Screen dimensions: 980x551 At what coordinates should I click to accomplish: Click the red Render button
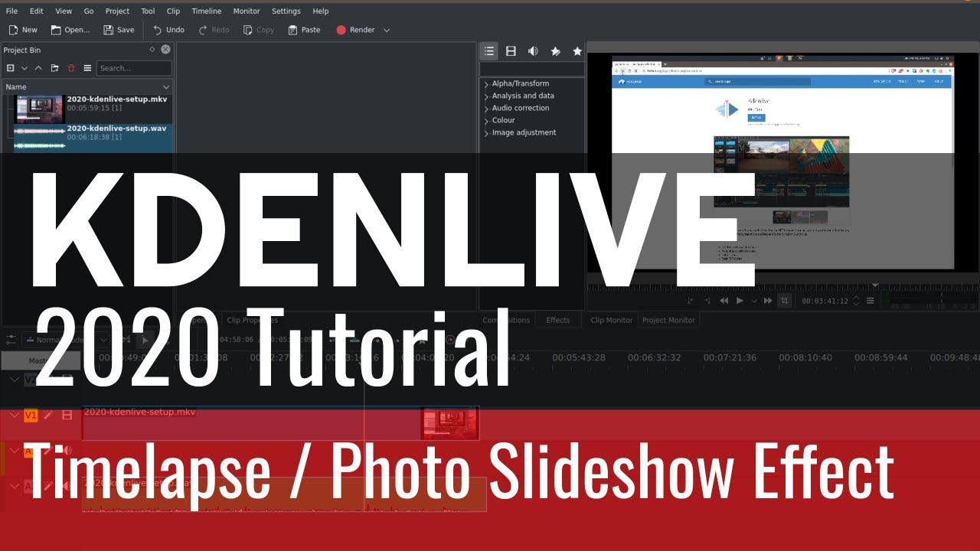click(x=355, y=30)
